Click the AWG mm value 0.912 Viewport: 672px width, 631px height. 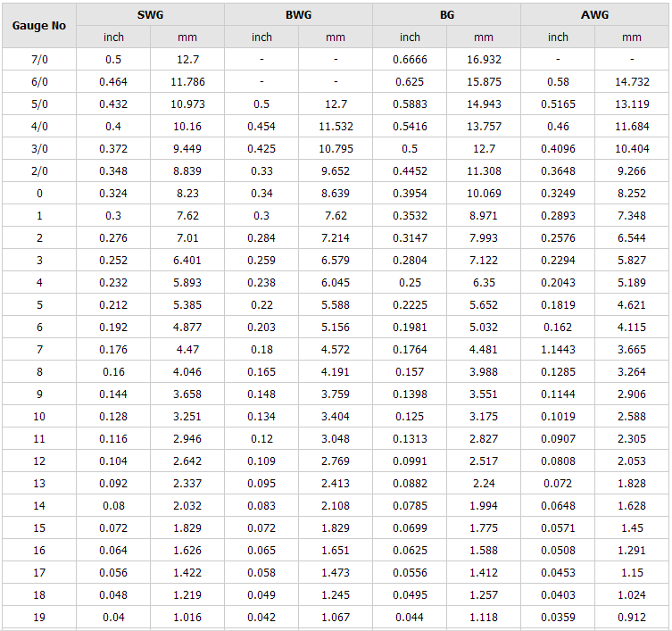(631, 618)
